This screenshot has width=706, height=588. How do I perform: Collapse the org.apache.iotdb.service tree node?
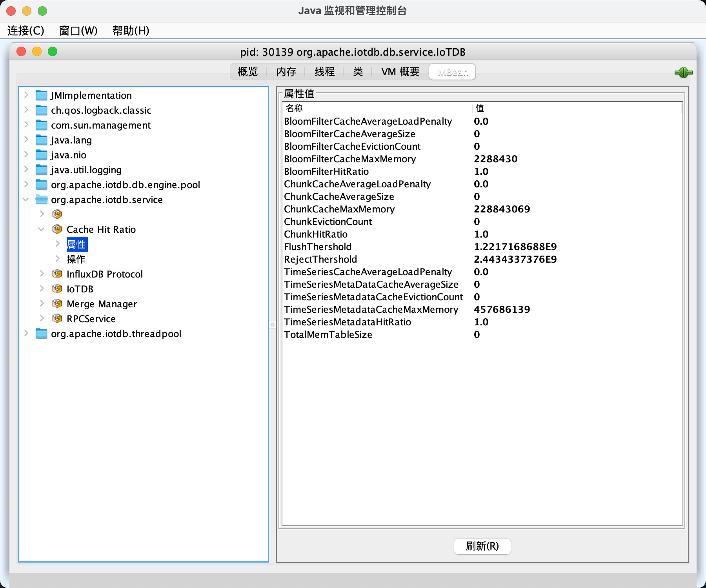coord(26,199)
